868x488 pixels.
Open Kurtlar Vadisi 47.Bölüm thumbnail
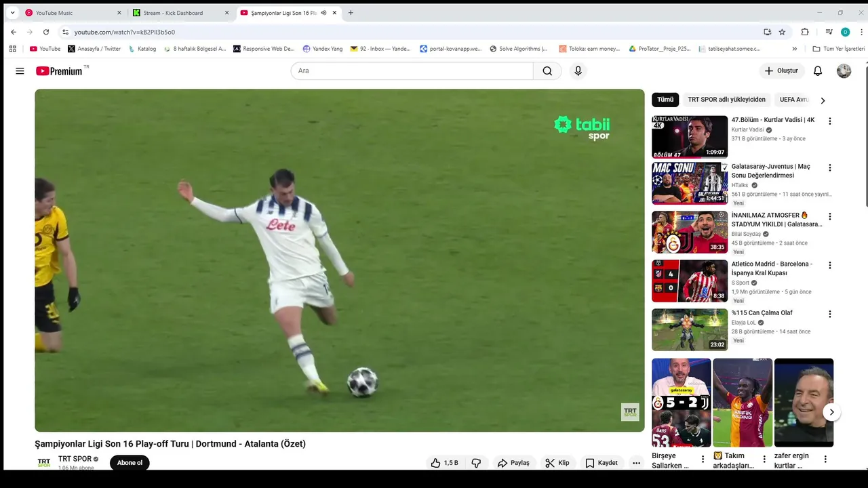(690, 137)
